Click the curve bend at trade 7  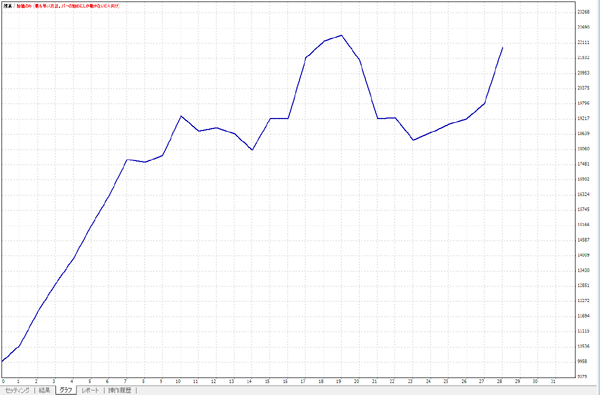(127, 160)
